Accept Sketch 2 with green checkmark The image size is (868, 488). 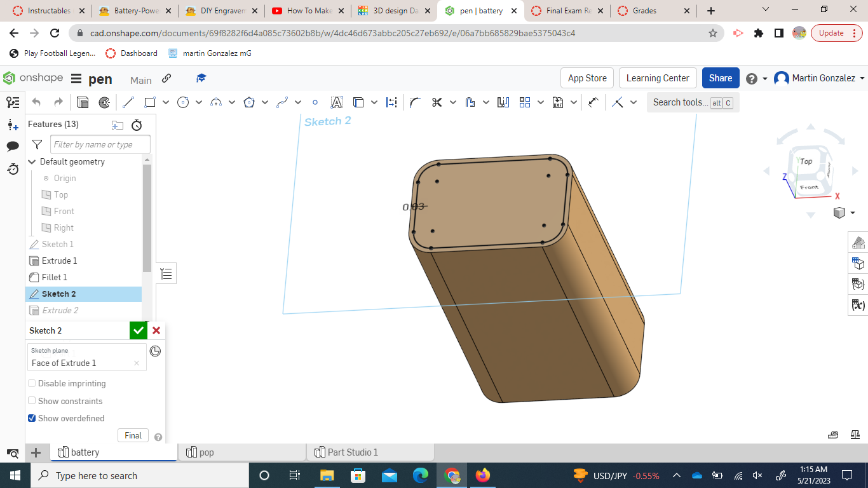tap(138, 330)
